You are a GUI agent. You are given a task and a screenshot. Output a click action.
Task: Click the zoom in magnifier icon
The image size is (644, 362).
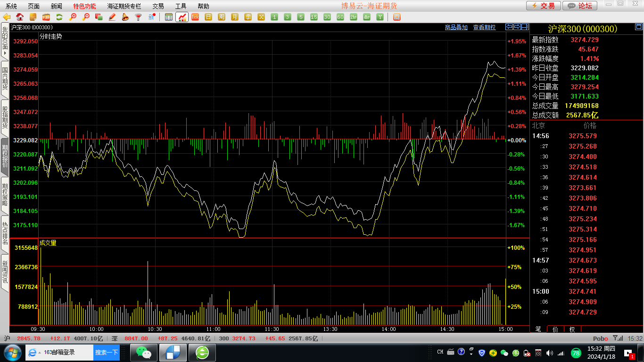pyautogui.click(x=73, y=17)
